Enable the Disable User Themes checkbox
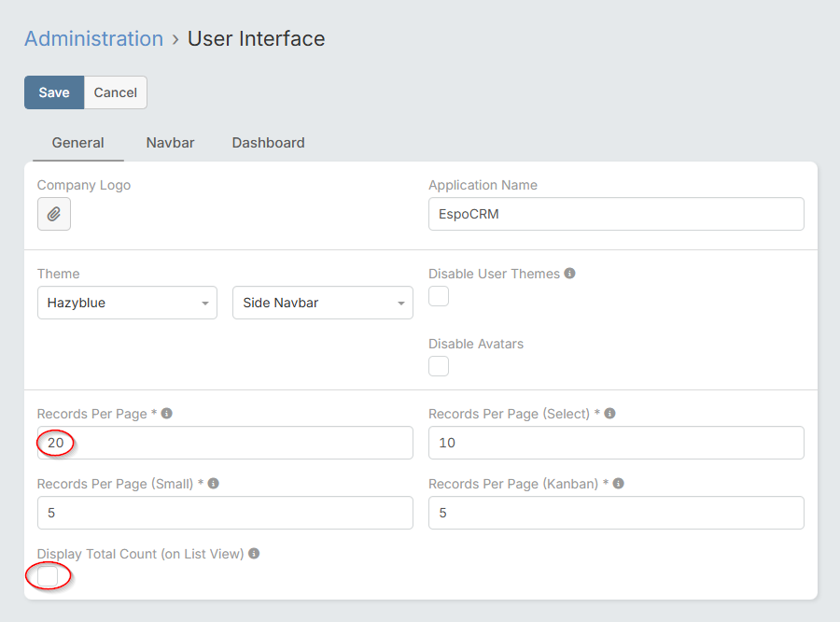This screenshot has height=622, width=840. point(439,296)
